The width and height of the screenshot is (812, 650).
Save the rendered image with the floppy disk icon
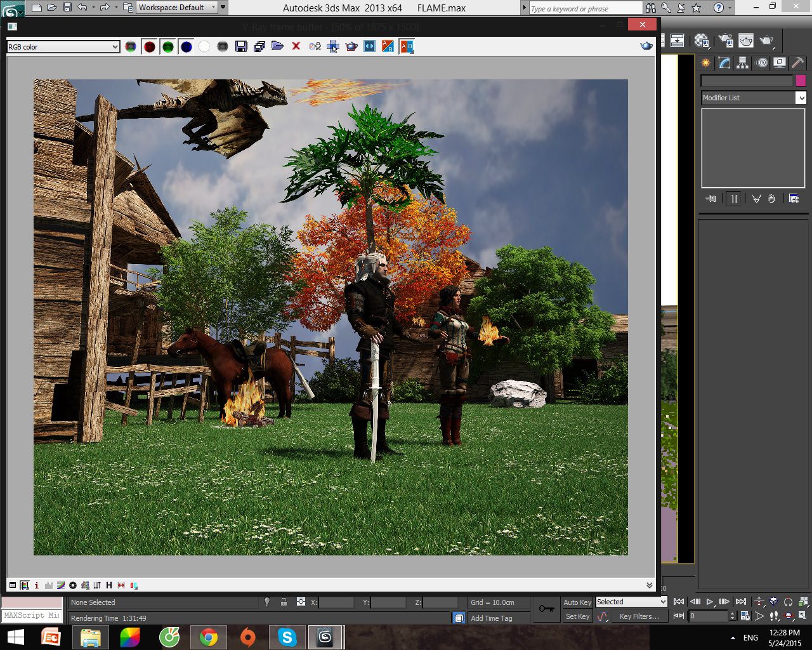point(241,46)
